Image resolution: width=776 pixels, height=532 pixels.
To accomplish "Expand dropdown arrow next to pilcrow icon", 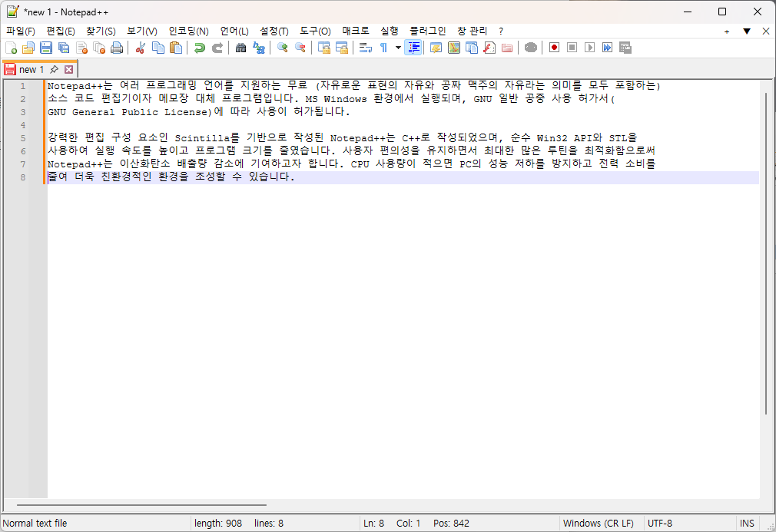I will point(398,48).
